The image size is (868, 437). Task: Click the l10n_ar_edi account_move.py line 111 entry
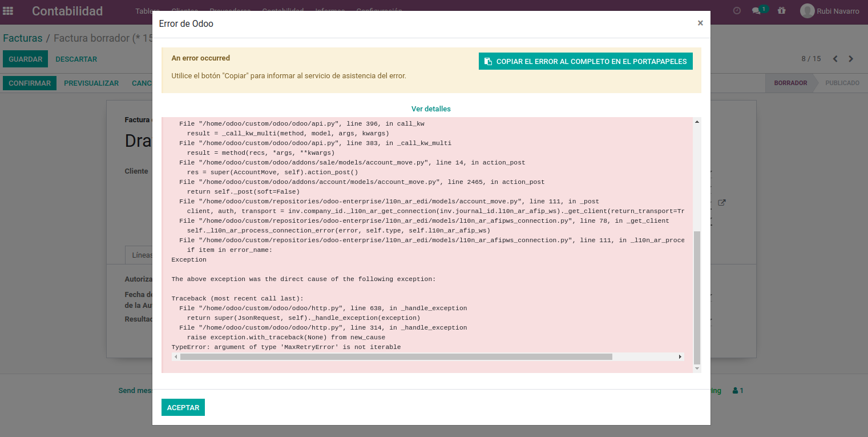389,202
